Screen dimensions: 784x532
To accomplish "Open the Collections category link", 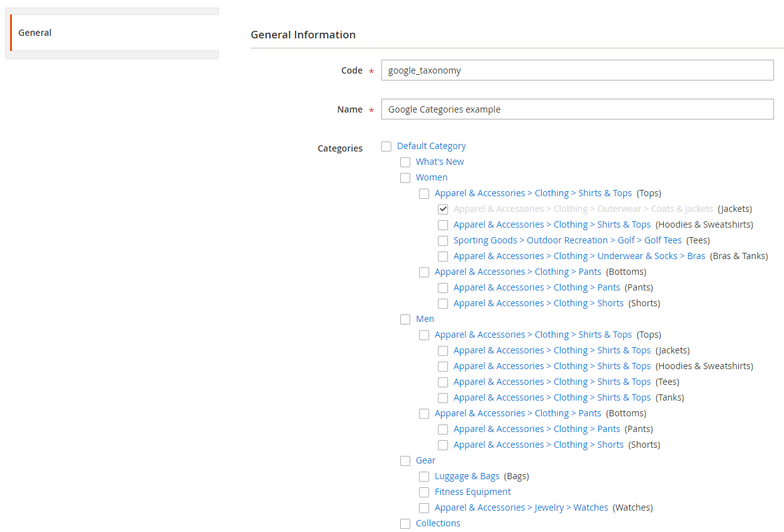I will click(x=438, y=523).
